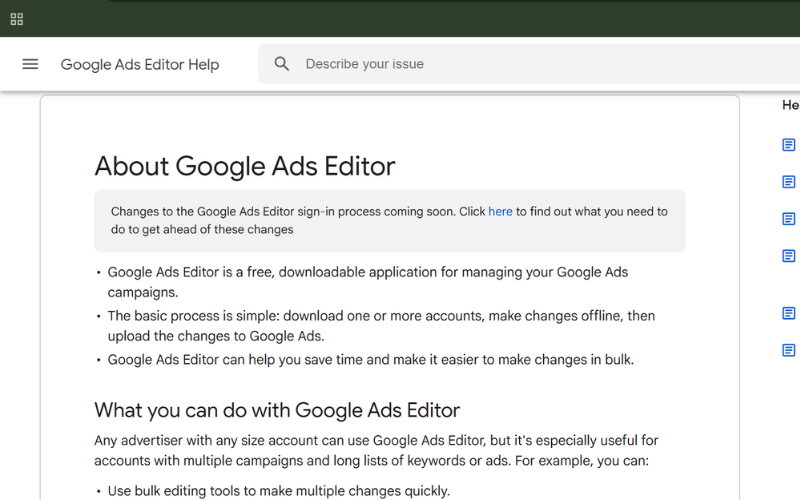Viewport: 800px width, 500px height.
Task: Click the 'What you can do with Google Ads Editor' heading
Action: click(x=277, y=410)
